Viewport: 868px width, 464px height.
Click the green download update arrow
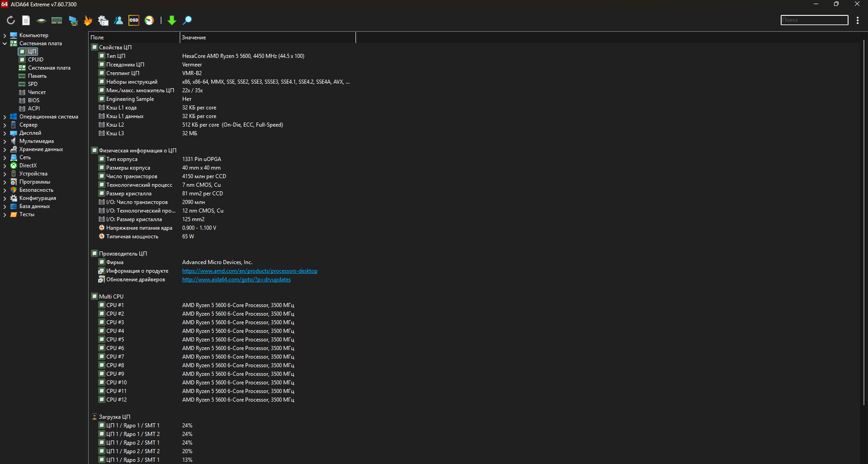click(172, 20)
